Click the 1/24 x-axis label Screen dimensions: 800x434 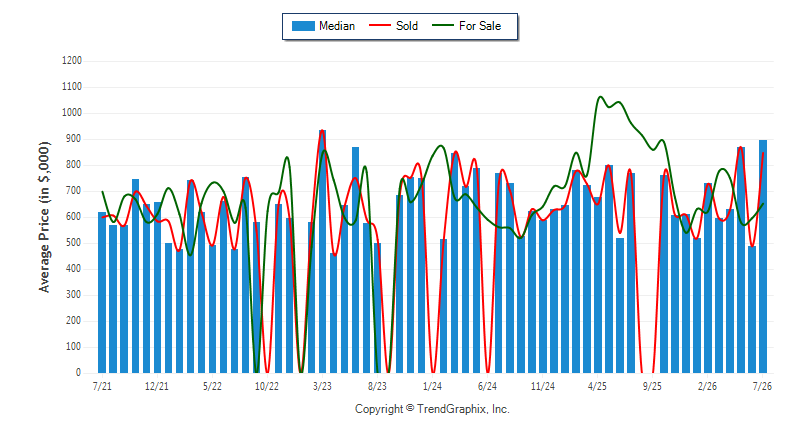[x=432, y=386]
